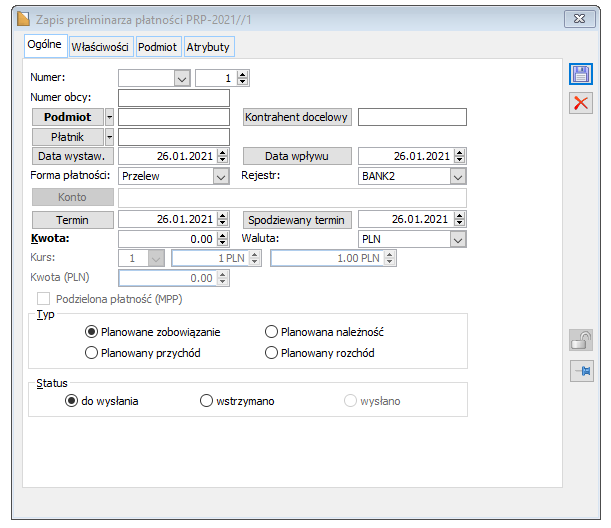
Task: Expand the arrow next to Podmiot button
Action: (109, 117)
